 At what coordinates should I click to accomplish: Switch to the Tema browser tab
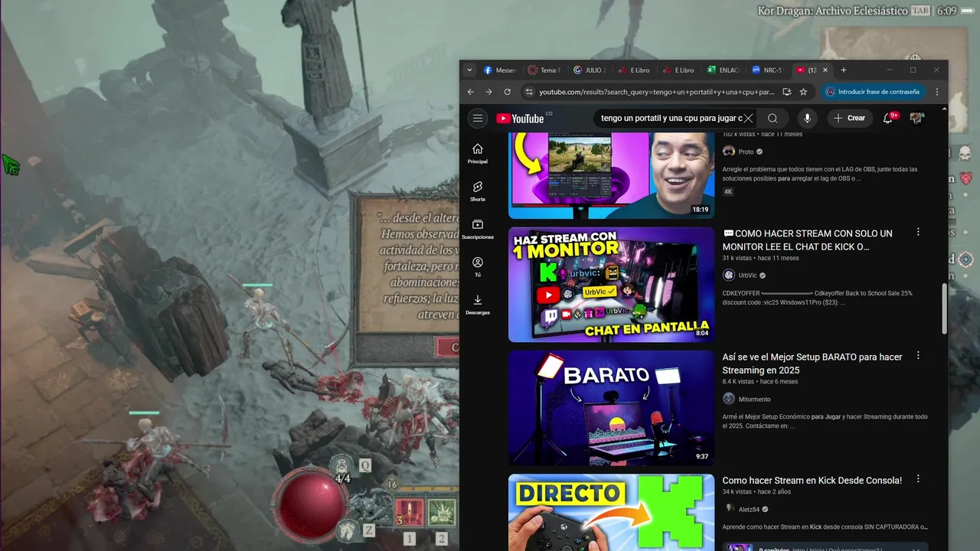(543, 70)
